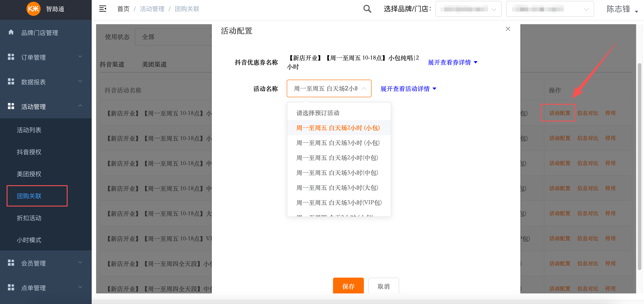
Task: Open 订单管理 via its grid icon
Action: coord(11,57)
